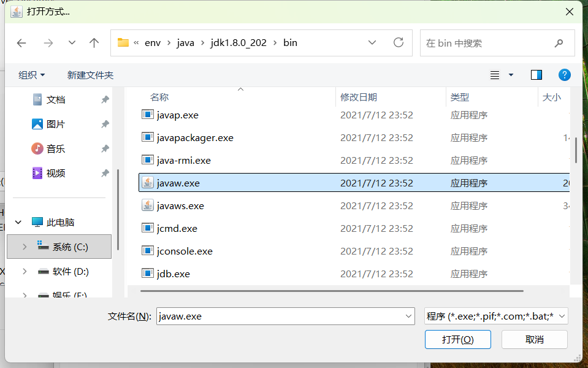The width and height of the screenshot is (588, 368).
Task: Sort by 类型 column header
Action: (x=460, y=98)
